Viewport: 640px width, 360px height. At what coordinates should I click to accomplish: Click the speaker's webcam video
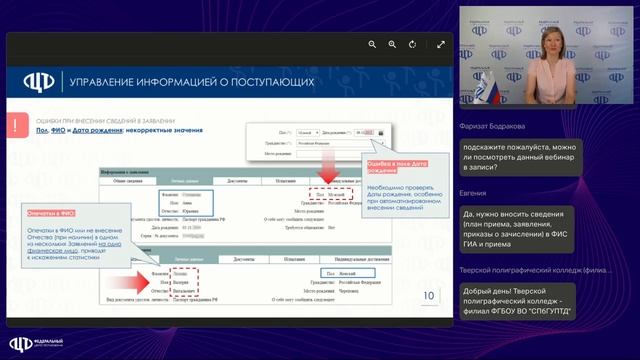(546, 56)
